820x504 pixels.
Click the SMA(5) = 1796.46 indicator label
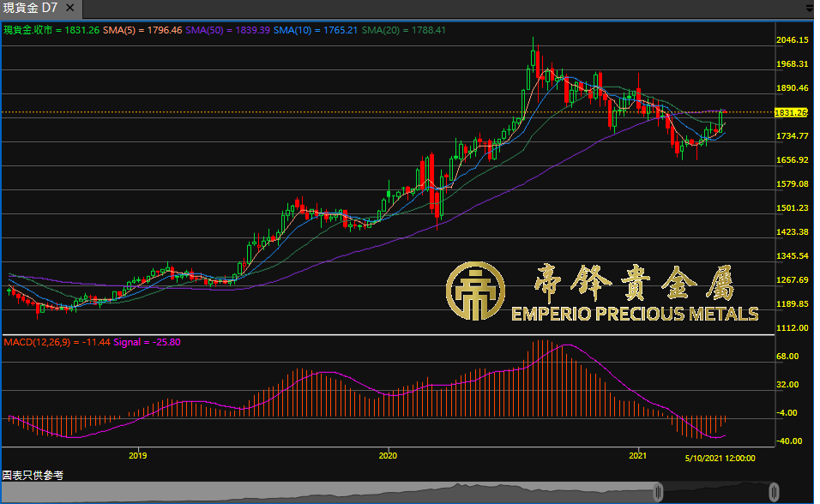point(142,30)
